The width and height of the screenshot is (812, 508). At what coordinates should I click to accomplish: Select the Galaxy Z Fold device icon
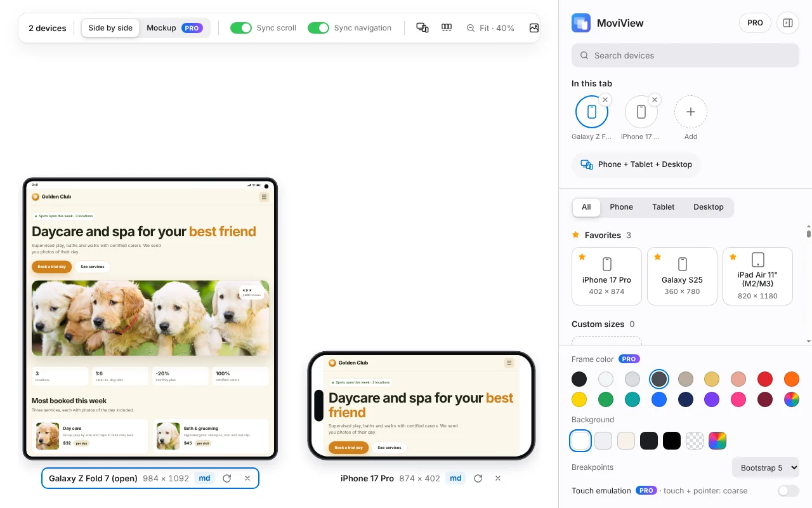pos(592,112)
